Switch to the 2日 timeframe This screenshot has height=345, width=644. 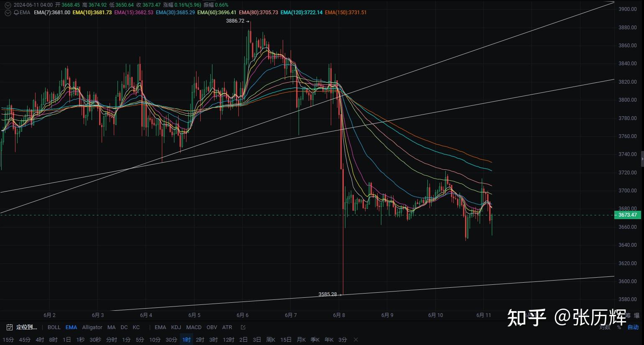243,340
